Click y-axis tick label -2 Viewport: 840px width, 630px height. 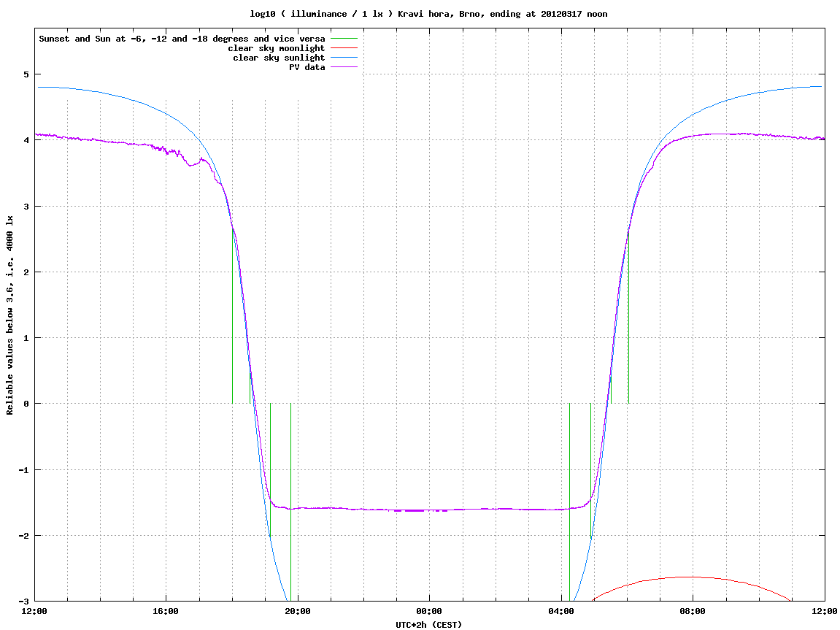(x=24, y=536)
